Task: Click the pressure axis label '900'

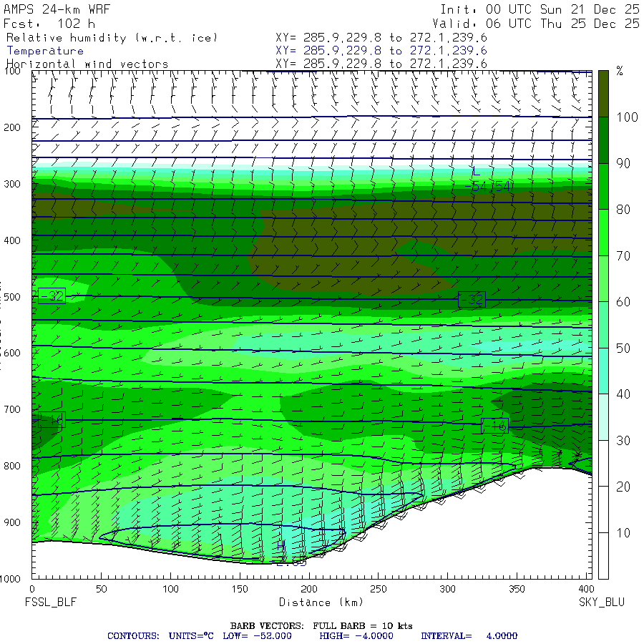Action: pos(12,522)
